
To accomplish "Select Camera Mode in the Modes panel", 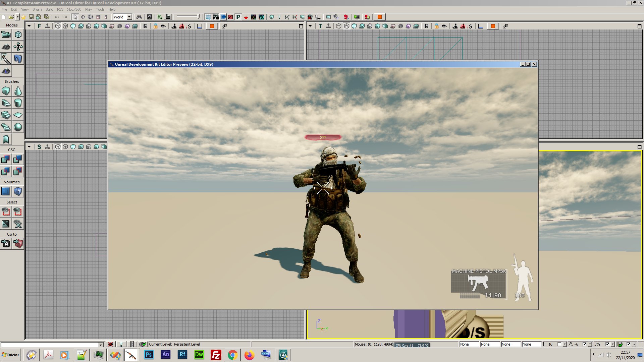I will pyautogui.click(x=6, y=35).
